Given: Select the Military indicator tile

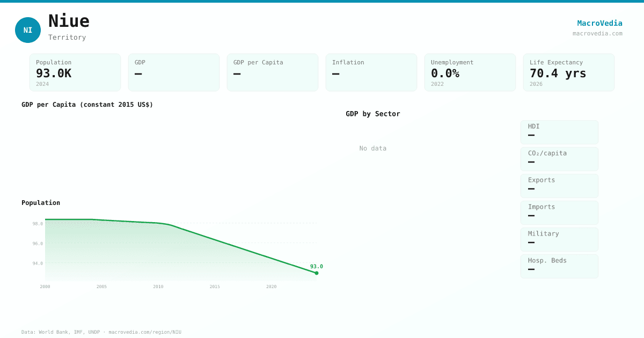Looking at the screenshot, I should click(559, 239).
